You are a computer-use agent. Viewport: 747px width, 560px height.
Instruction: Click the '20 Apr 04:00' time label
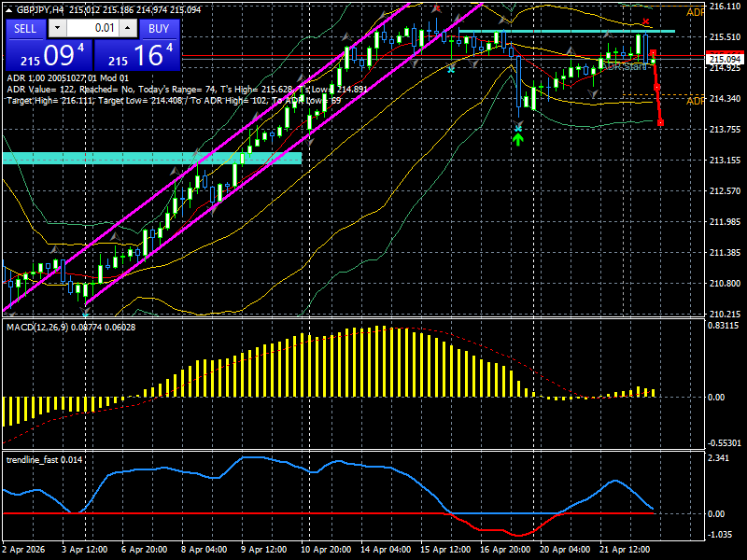[x=565, y=549]
